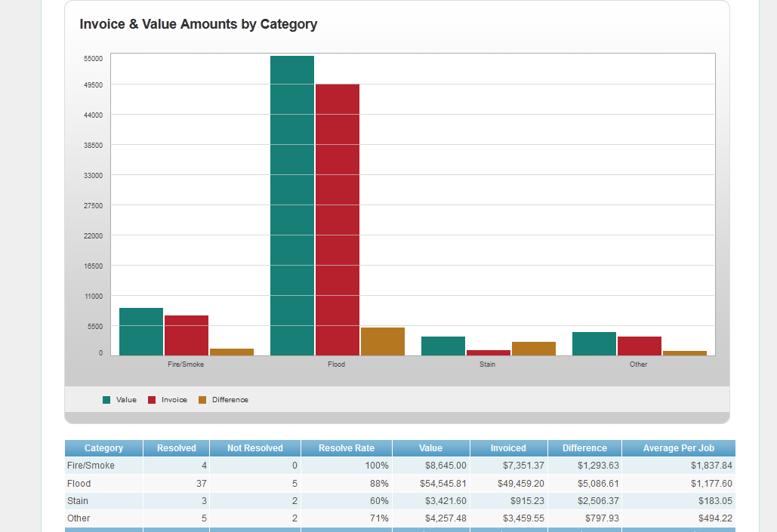The image size is (777, 532).
Task: Click the Not Resolved column header
Action: click(x=255, y=448)
